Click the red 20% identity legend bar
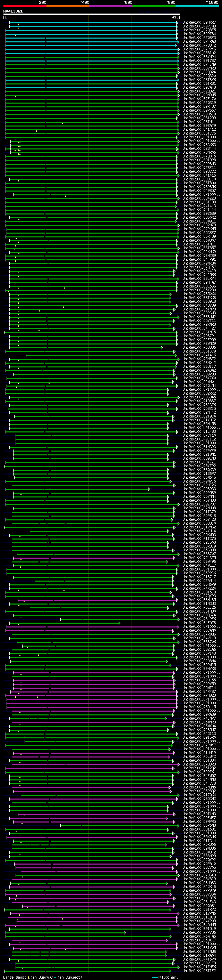Image resolution: width=222 pixels, height=980 pixels. (x=25, y=6)
